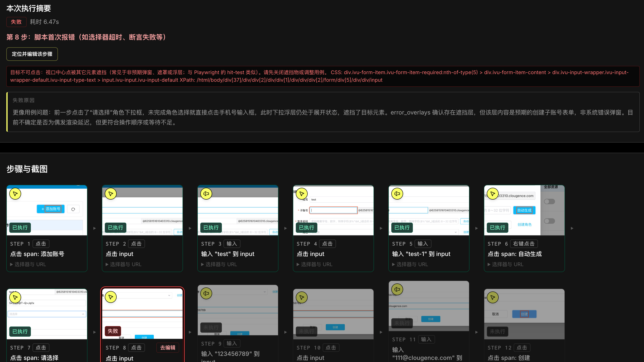Screen dimensions: 644x362
Task: Click arrow connector after Step 9 card
Action: pos(285,332)
